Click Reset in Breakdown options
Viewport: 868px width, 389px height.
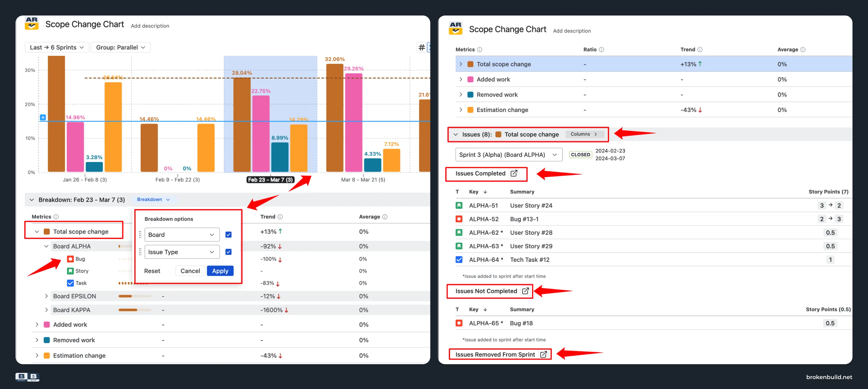(152, 271)
